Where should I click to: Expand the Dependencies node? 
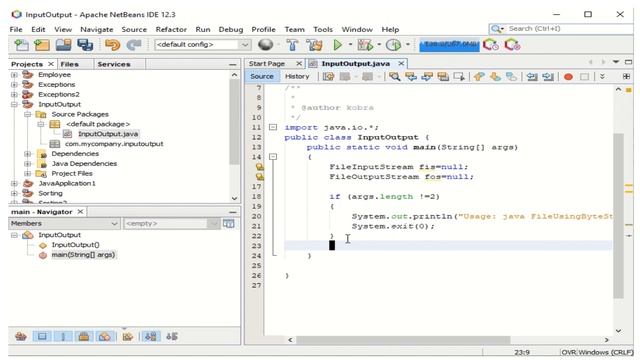tap(27, 154)
